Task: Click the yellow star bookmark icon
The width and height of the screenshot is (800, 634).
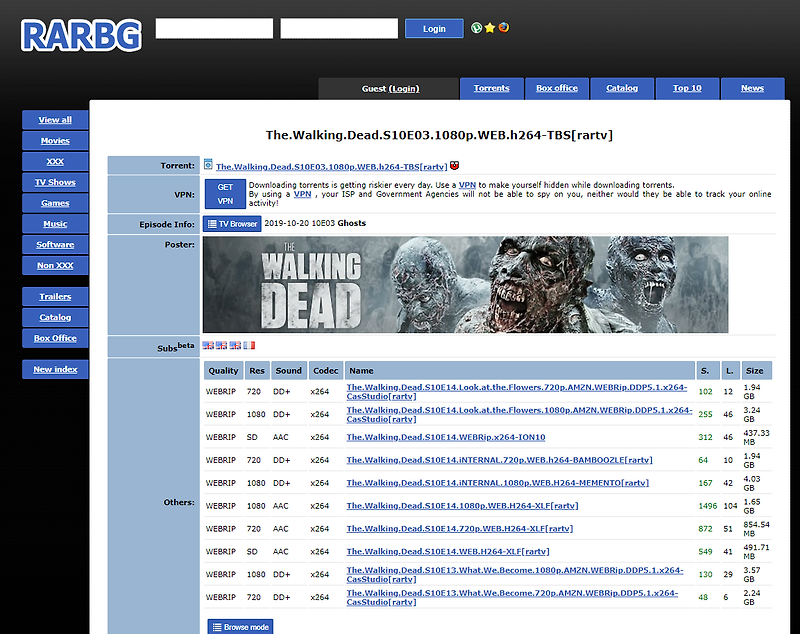Action: coord(490,28)
